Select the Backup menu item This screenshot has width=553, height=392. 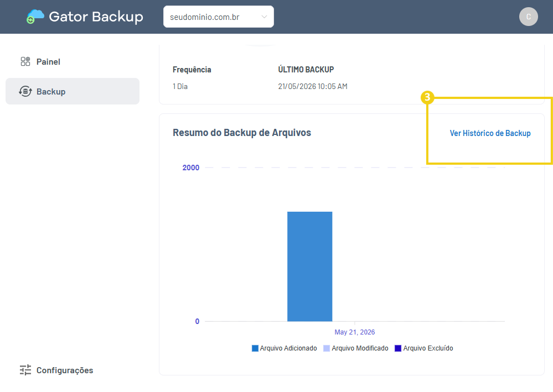coord(73,91)
